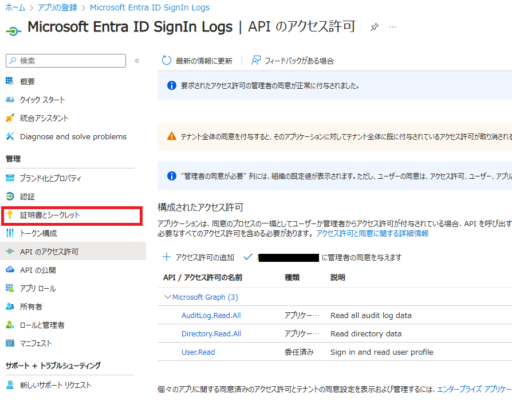Open the ellipsis more options menu

[x=393, y=27]
